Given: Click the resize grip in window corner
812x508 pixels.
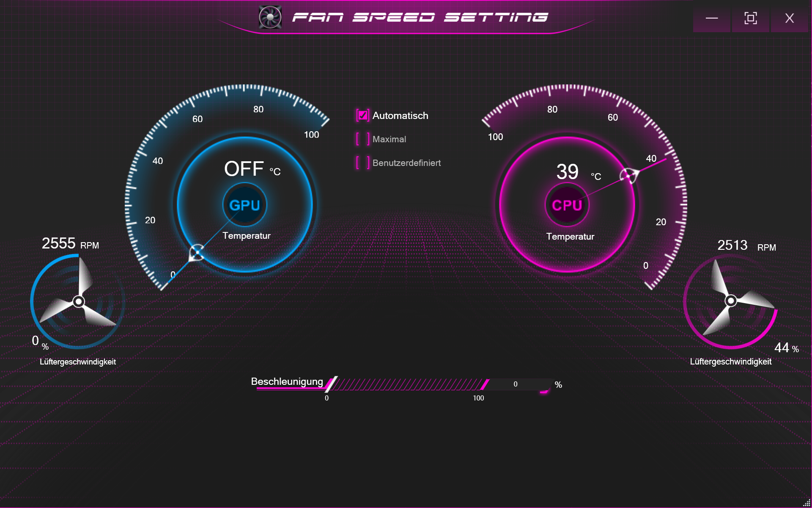Looking at the screenshot, I should (807, 502).
